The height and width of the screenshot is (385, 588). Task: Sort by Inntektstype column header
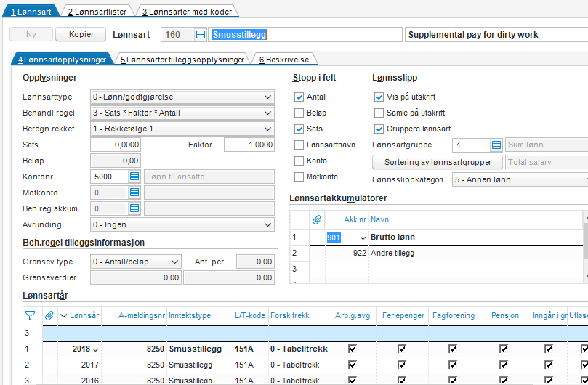[190, 316]
